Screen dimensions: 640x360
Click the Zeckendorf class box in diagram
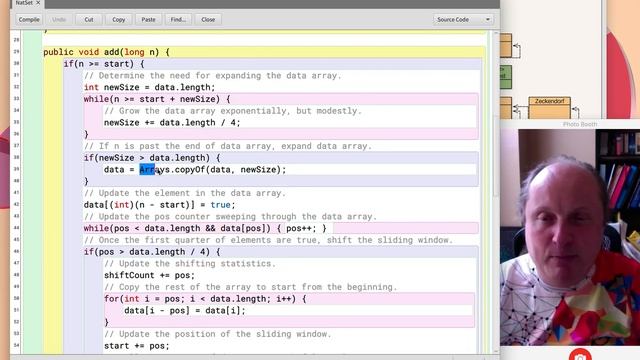point(549,107)
